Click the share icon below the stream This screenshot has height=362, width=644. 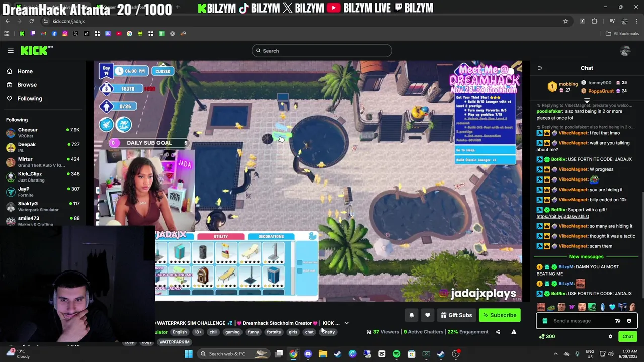click(x=498, y=332)
